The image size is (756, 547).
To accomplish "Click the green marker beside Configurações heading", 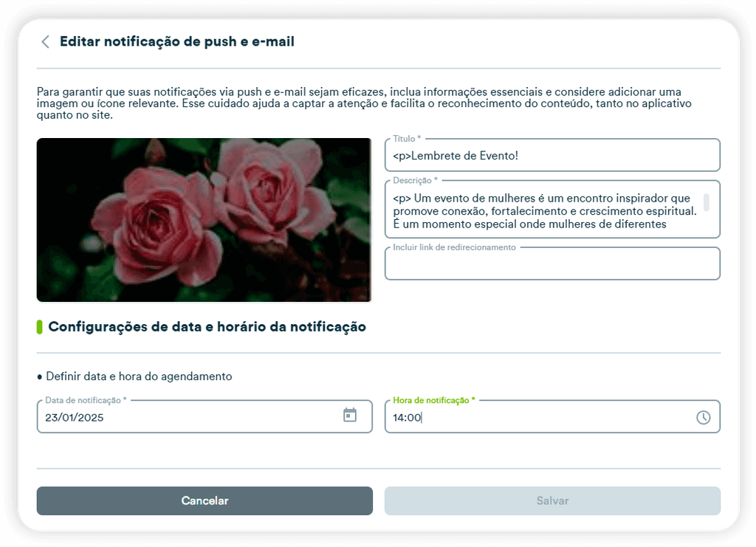I will pyautogui.click(x=40, y=327).
